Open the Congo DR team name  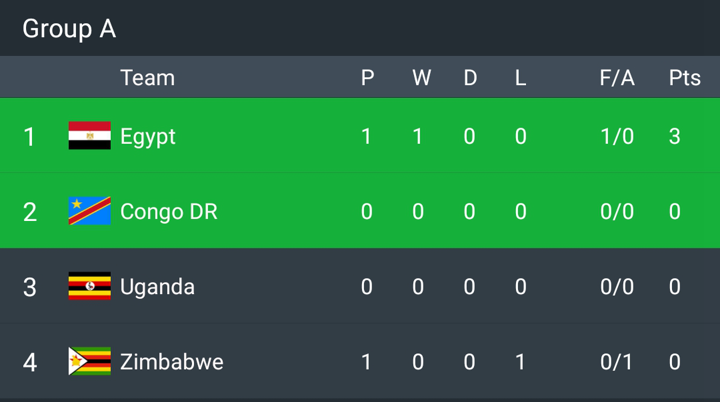click(x=169, y=212)
